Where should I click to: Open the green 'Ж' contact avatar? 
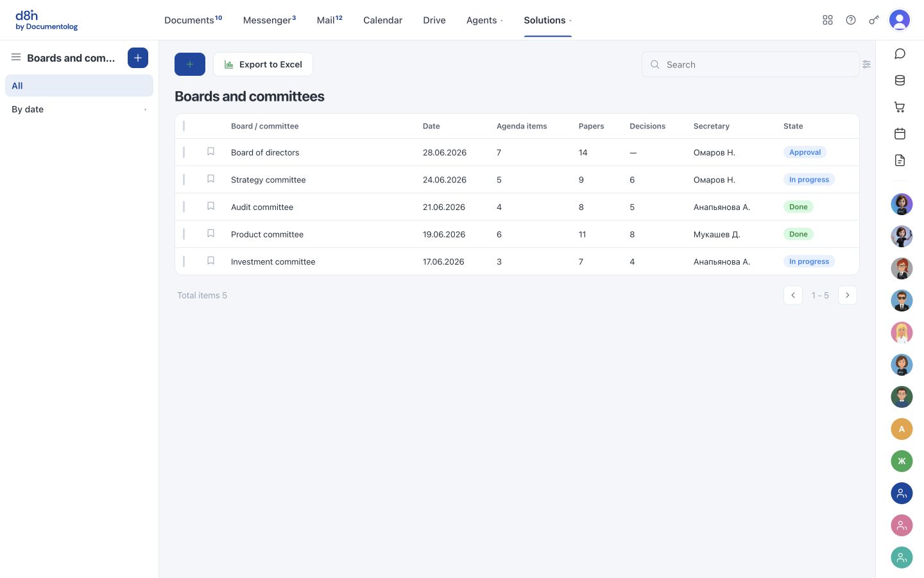pos(902,461)
